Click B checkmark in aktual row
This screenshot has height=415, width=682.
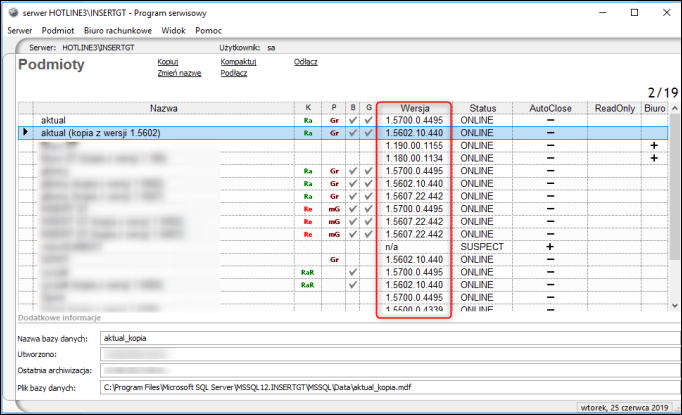pos(353,120)
